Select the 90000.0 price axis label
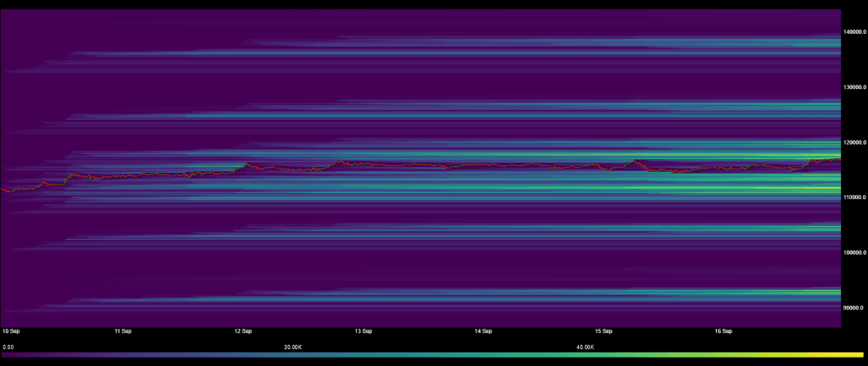Image resolution: width=868 pixels, height=366 pixels. pyautogui.click(x=853, y=308)
